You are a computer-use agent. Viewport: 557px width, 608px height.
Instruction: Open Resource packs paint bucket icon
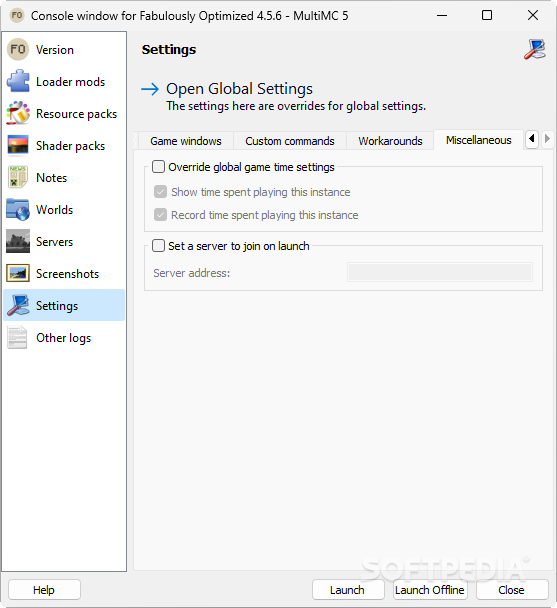18,113
